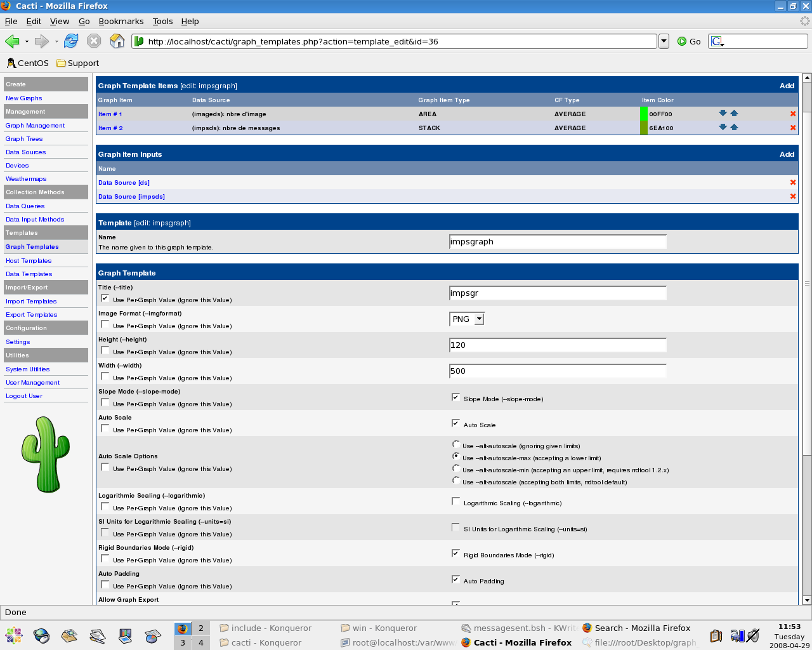This screenshot has height=650, width=812.
Task: Open the Item # 1 link
Action: (110, 114)
